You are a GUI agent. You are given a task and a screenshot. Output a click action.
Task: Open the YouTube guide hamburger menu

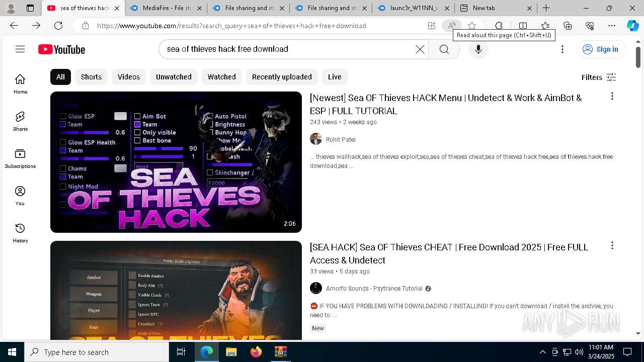(20, 49)
